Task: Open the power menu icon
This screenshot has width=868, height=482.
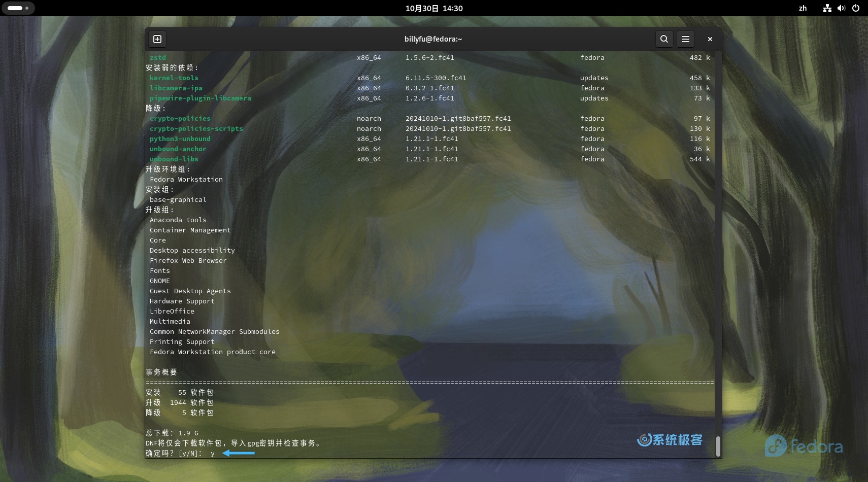Action: pos(856,8)
